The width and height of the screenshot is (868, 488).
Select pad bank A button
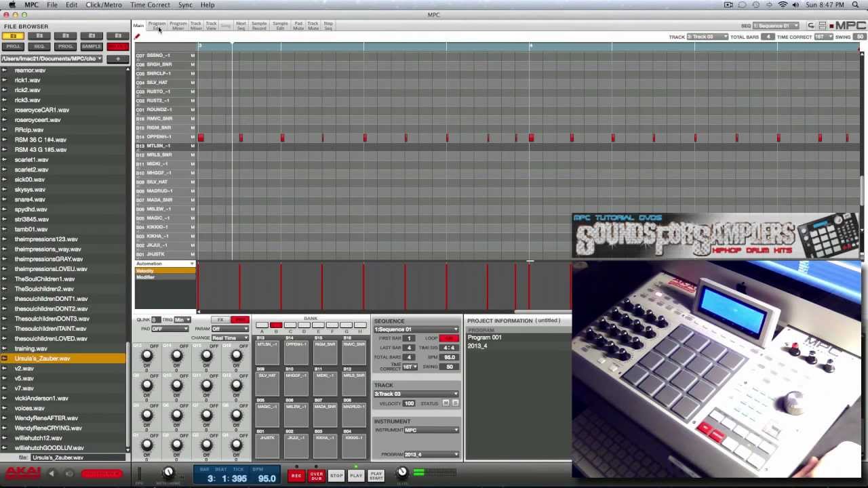click(262, 326)
